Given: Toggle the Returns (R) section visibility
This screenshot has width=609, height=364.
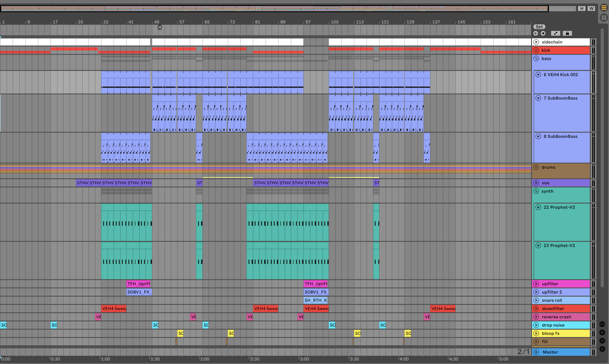Looking at the screenshot, I should coord(602,332).
